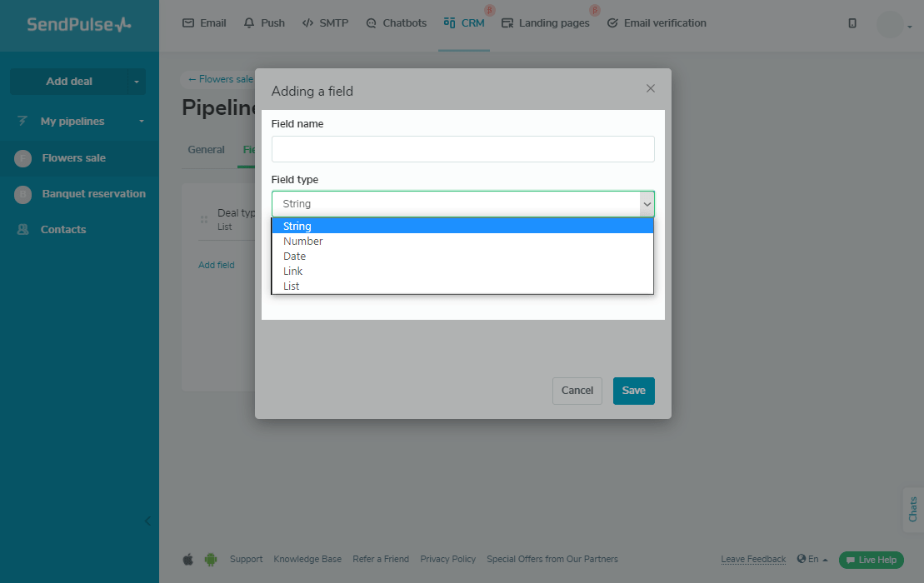Click the Android app icon in footer
Screen dimensions: 924x583
coord(211,560)
